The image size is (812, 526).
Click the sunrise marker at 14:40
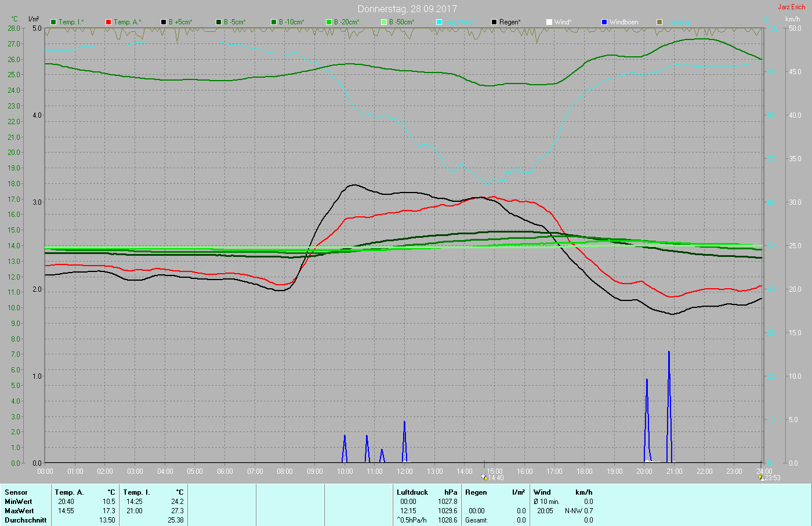[484, 477]
